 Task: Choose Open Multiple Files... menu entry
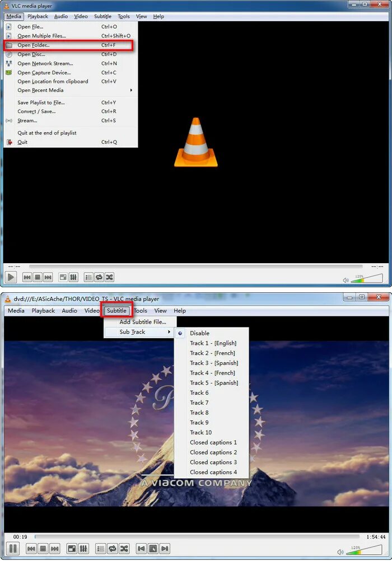(71, 36)
